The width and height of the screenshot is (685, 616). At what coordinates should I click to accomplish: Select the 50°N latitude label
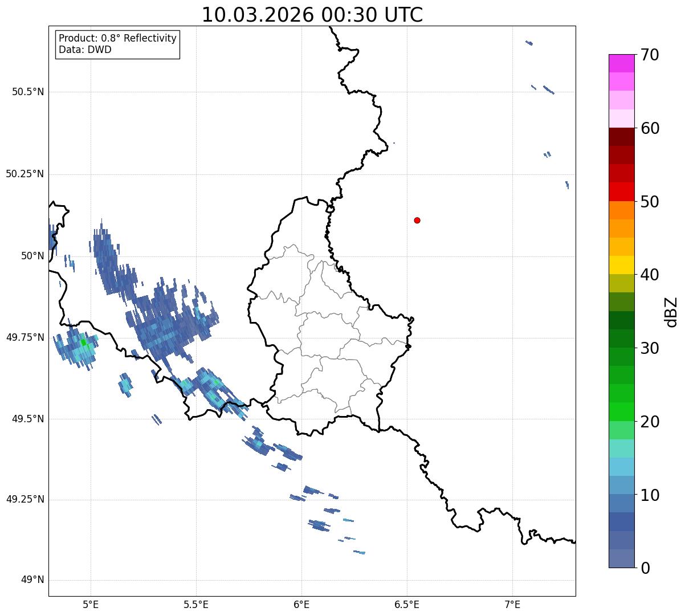coord(32,256)
